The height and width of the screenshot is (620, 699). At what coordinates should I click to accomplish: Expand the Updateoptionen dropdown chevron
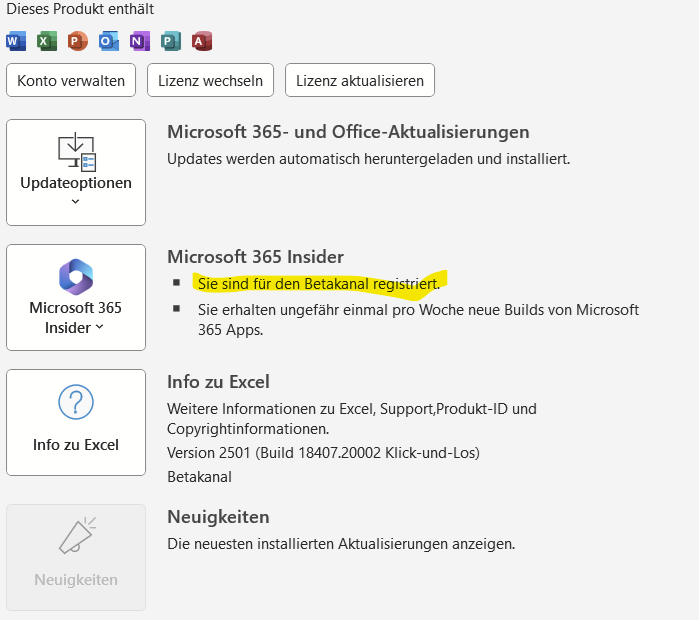pos(75,201)
